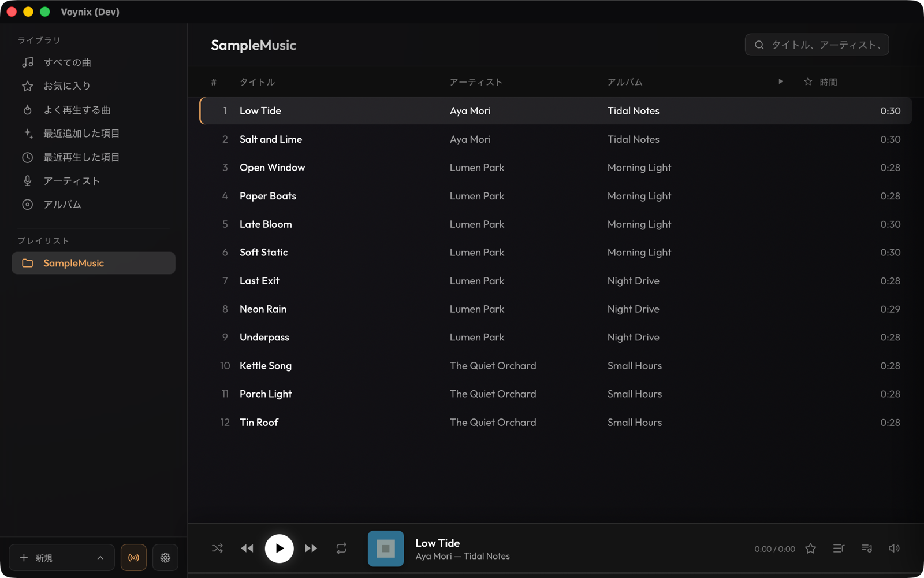
Task: Select the Kettle Song track
Action: tap(556, 366)
